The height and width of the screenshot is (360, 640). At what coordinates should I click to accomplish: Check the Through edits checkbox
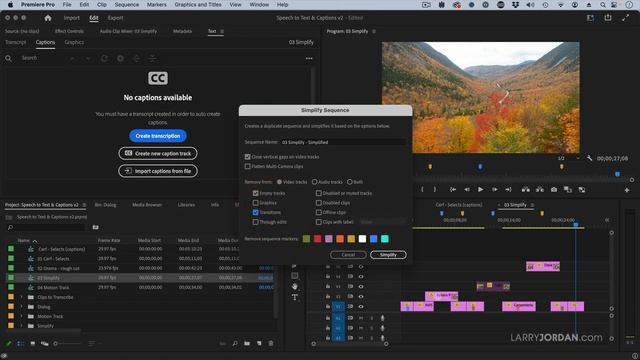pos(256,222)
